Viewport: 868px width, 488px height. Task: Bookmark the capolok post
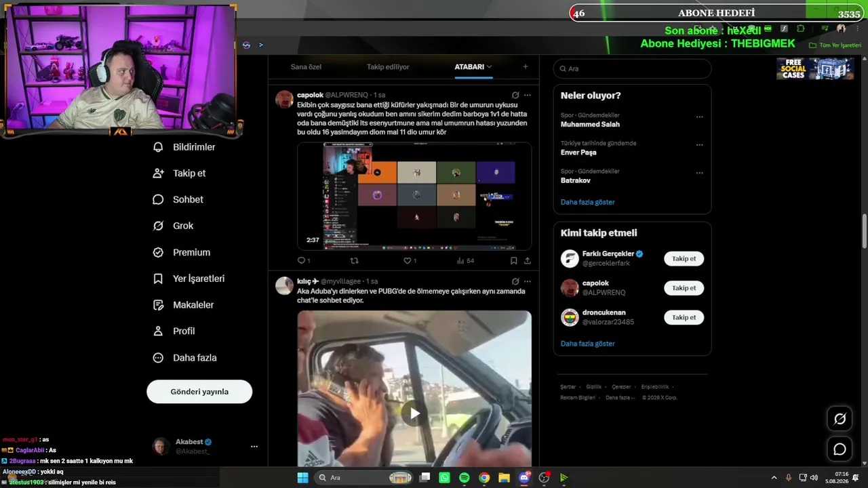pyautogui.click(x=513, y=260)
